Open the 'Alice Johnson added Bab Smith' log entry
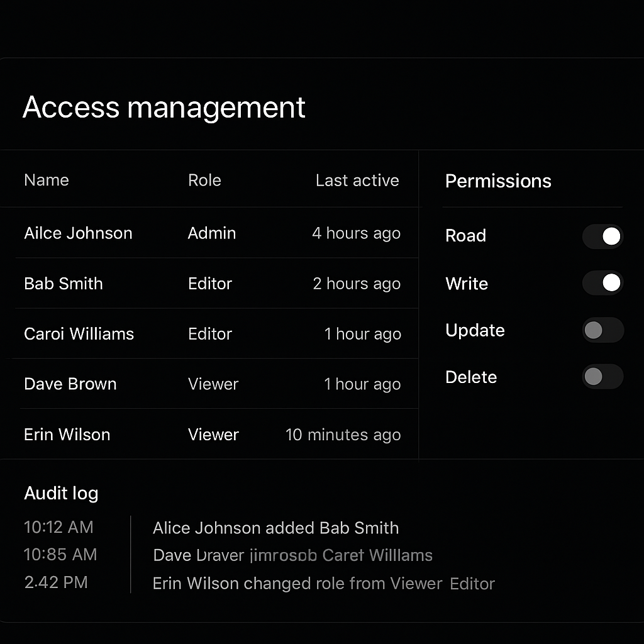Screen dimensions: 644x644 pyautogui.click(x=275, y=528)
